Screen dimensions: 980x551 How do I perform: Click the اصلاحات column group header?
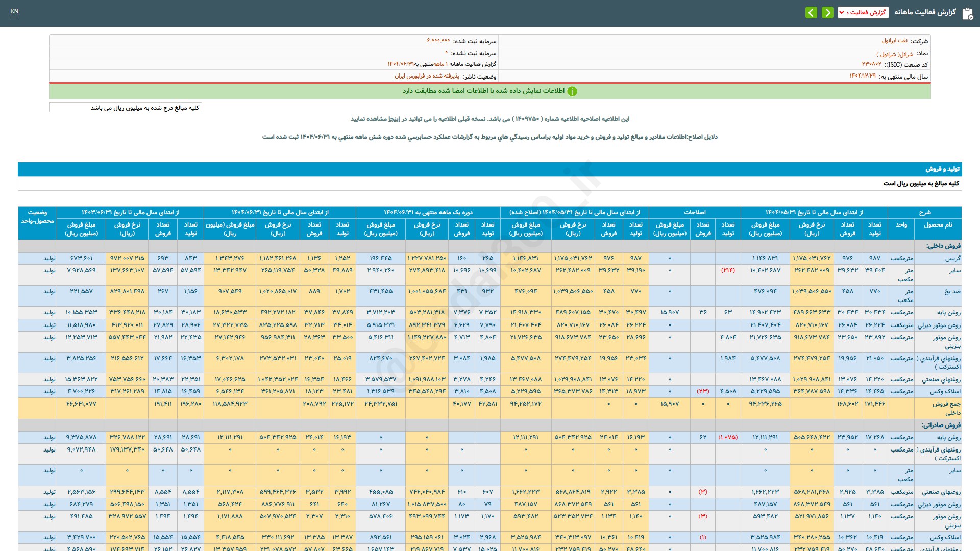click(x=695, y=212)
